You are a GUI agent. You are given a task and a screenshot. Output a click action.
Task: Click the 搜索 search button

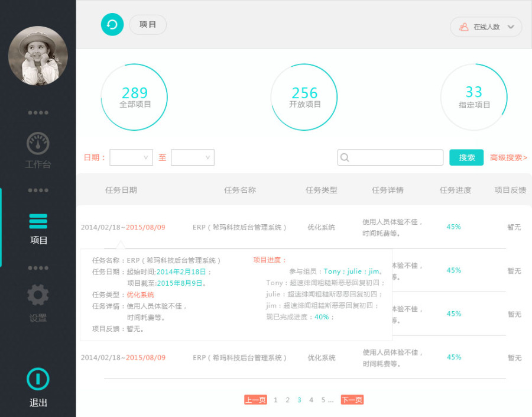[466, 157]
